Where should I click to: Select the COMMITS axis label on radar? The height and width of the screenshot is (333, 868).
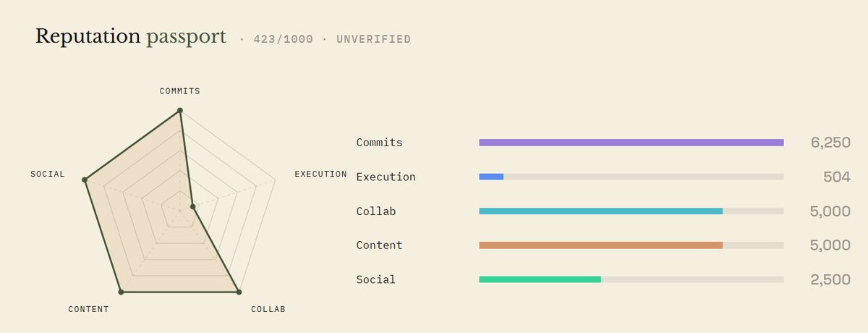(179, 91)
